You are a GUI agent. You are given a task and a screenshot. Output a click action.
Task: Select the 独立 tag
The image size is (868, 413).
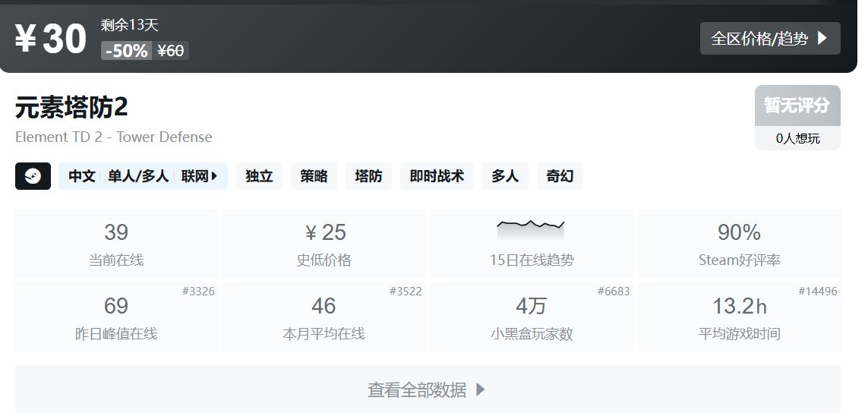coord(259,176)
